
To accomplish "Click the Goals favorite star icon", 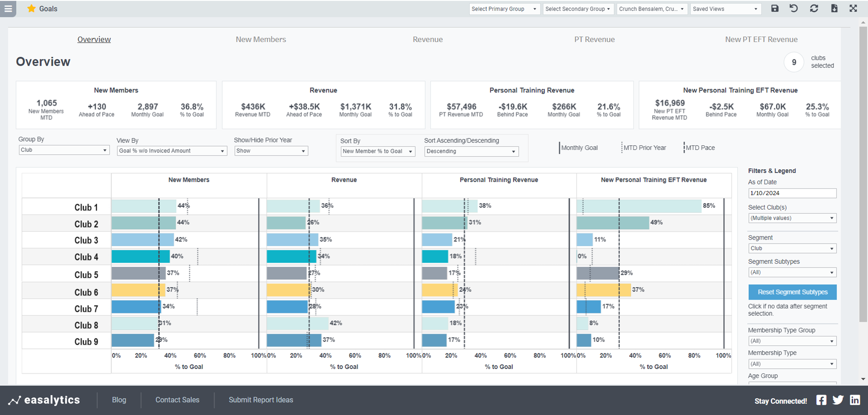I will click(31, 9).
